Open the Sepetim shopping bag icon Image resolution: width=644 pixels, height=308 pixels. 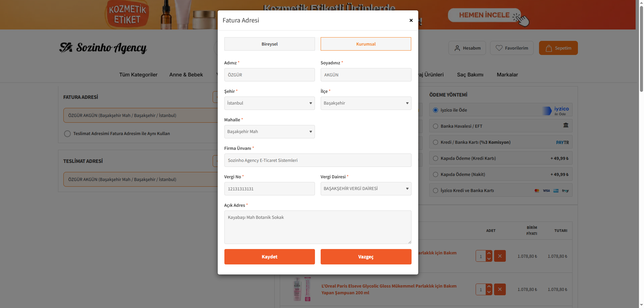pyautogui.click(x=549, y=48)
